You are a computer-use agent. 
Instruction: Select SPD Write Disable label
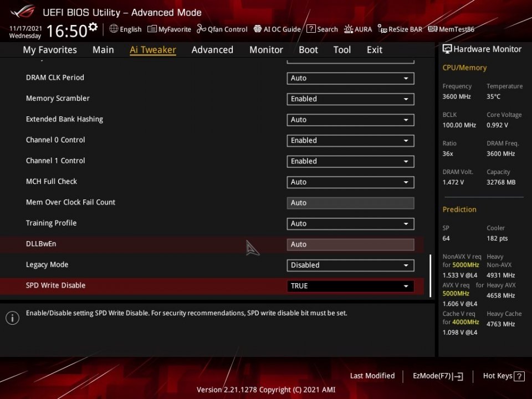[x=55, y=285]
